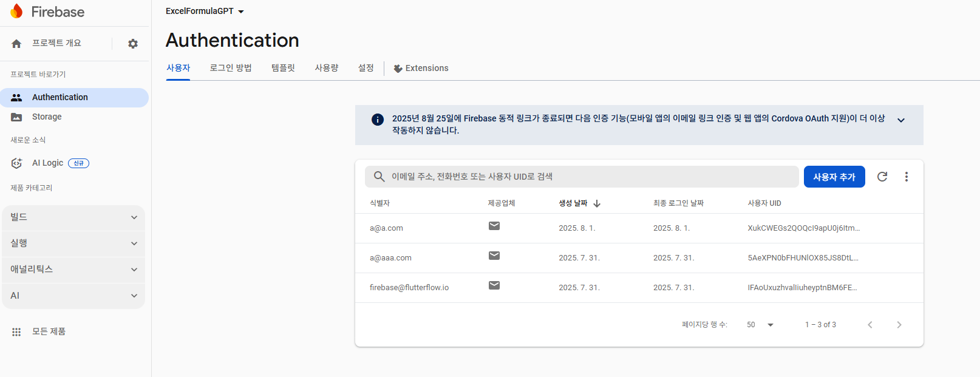
Task: Click the AI Logic sparkle icon
Action: (16, 163)
